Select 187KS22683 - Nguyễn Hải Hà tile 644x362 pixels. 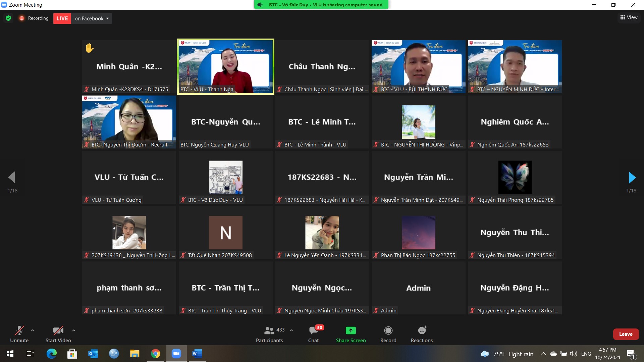point(322,177)
